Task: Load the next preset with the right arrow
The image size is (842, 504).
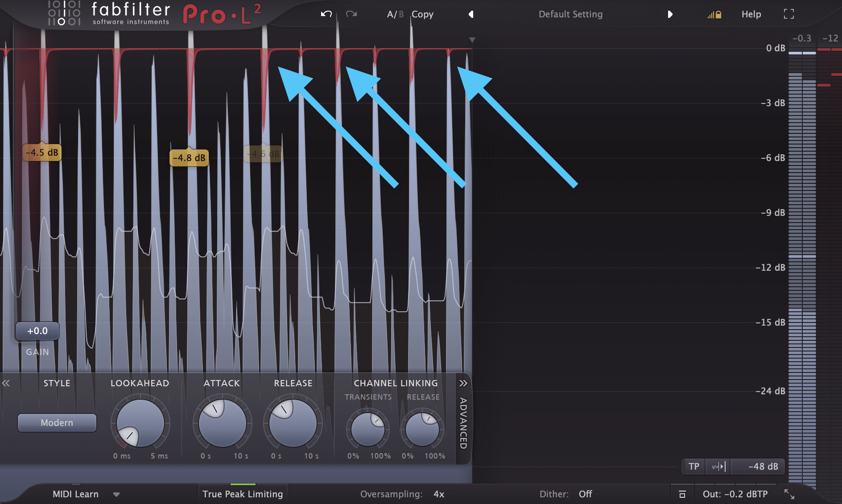Action: [x=670, y=14]
